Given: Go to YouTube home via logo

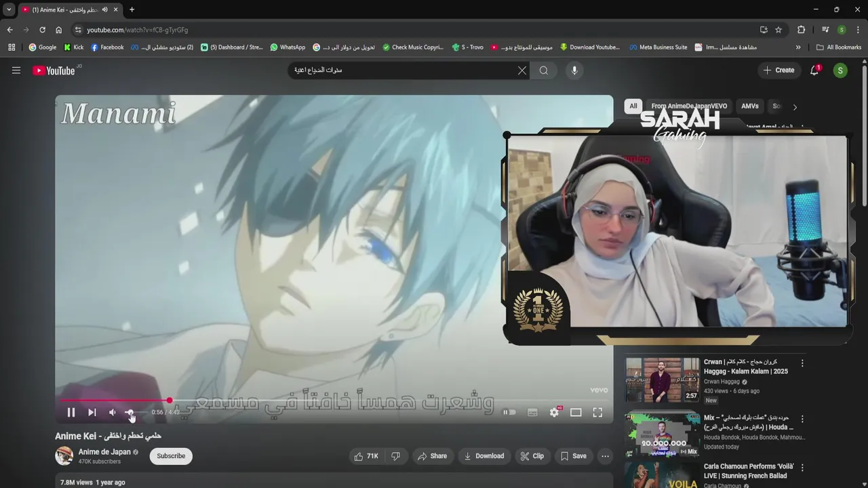Looking at the screenshot, I should click(54, 70).
